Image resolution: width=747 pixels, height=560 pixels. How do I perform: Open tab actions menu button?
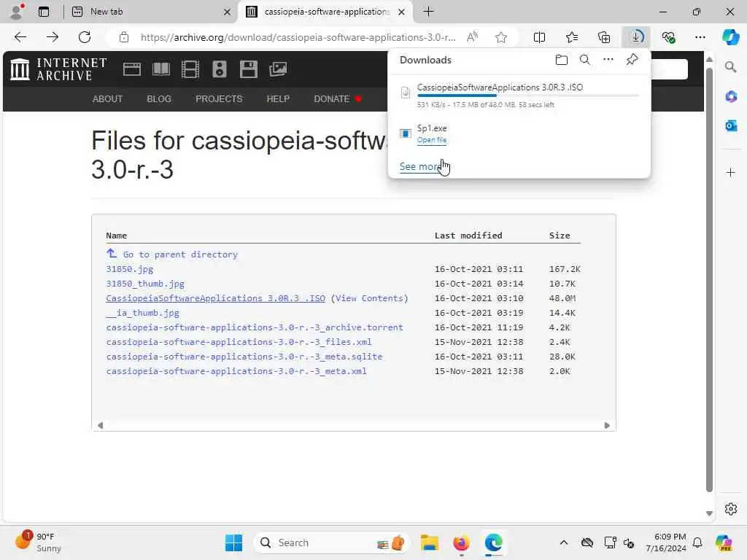43,12
